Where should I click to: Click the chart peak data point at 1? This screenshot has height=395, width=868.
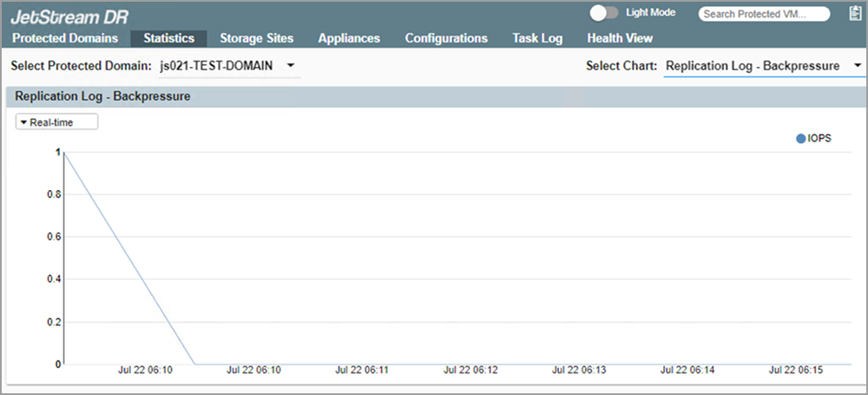coord(65,152)
